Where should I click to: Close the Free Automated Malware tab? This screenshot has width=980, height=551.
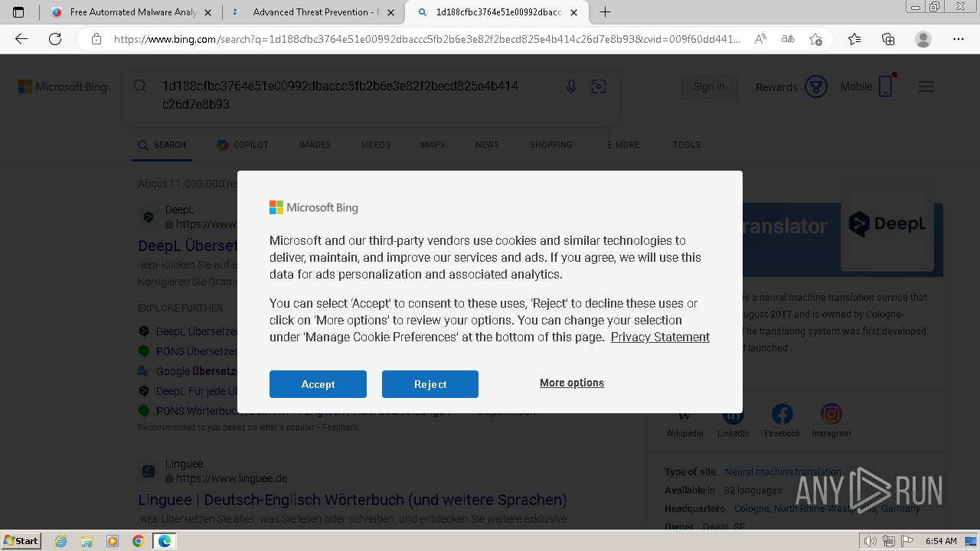coord(208,12)
